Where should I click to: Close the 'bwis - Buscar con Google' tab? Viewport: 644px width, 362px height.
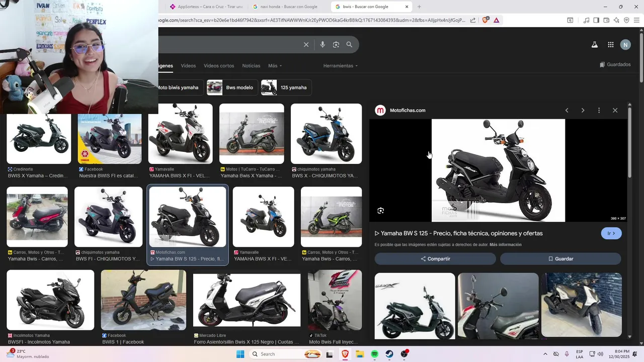[407, 7]
